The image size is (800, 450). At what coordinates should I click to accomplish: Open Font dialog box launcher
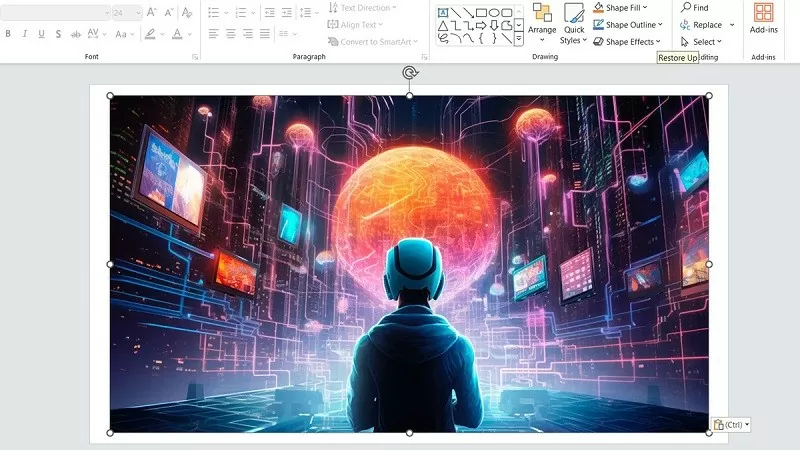coord(195,57)
